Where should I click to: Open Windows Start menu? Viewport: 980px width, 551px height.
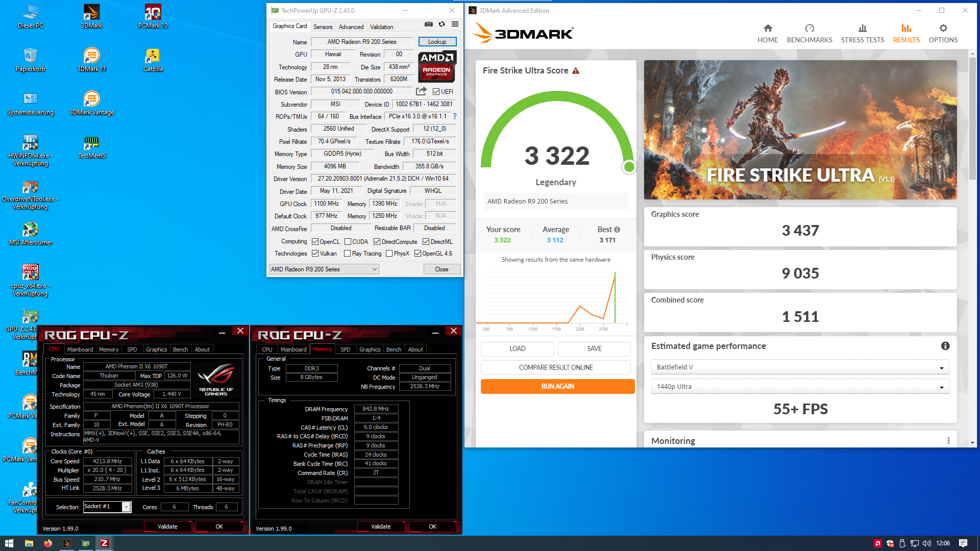(x=9, y=543)
